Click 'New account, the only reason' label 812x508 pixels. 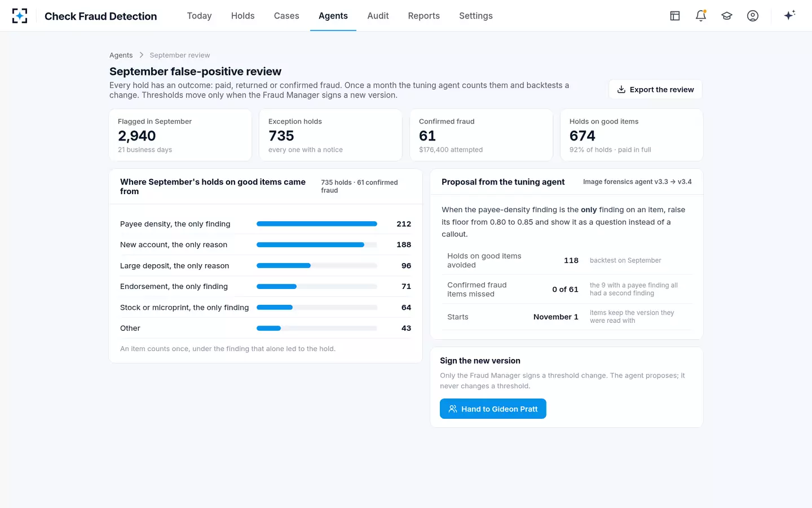[x=174, y=244]
